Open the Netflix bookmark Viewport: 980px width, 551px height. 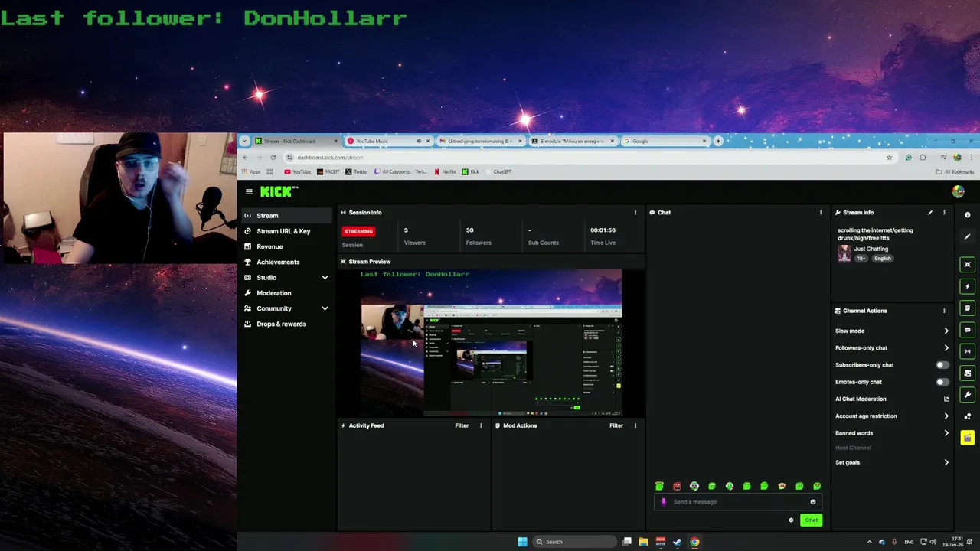pyautogui.click(x=445, y=171)
